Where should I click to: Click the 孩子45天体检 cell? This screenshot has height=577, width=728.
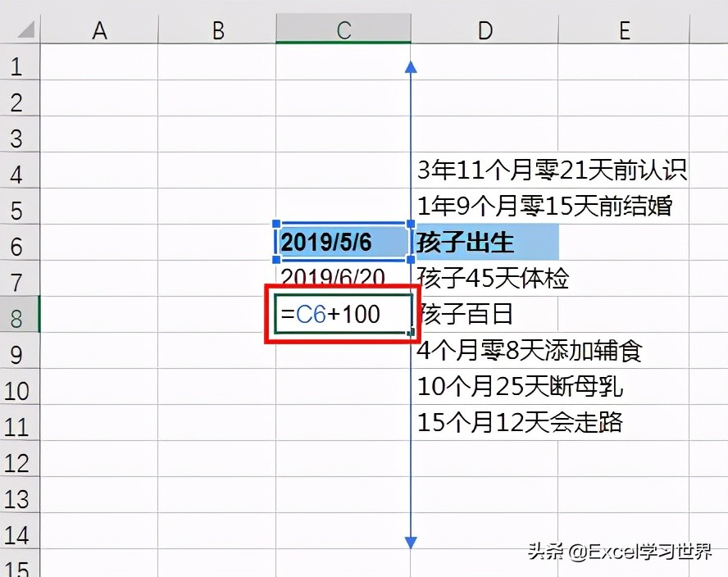click(x=485, y=278)
